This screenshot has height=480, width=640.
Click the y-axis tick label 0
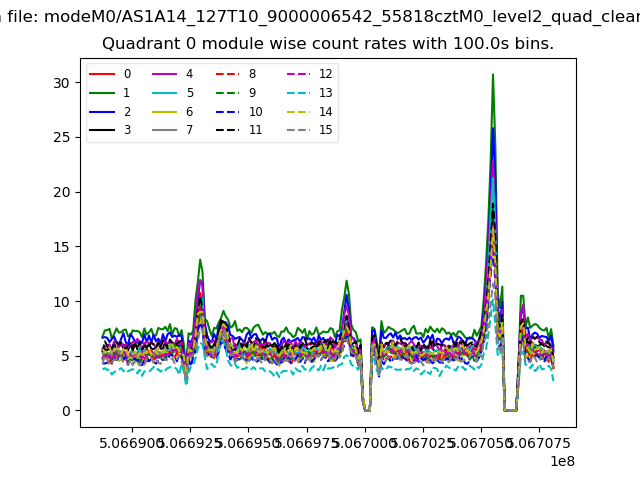66,411
